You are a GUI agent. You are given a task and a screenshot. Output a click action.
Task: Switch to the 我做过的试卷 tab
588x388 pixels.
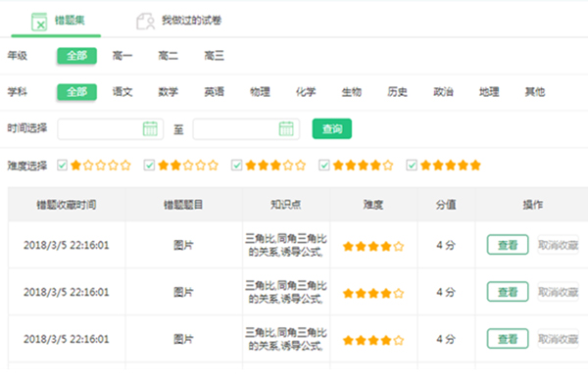pos(191,21)
